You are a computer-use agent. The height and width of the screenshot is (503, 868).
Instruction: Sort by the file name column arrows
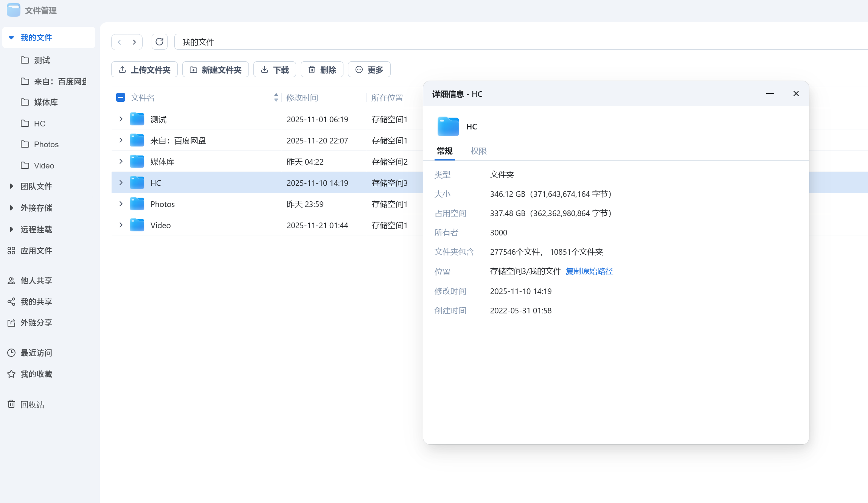coord(276,98)
